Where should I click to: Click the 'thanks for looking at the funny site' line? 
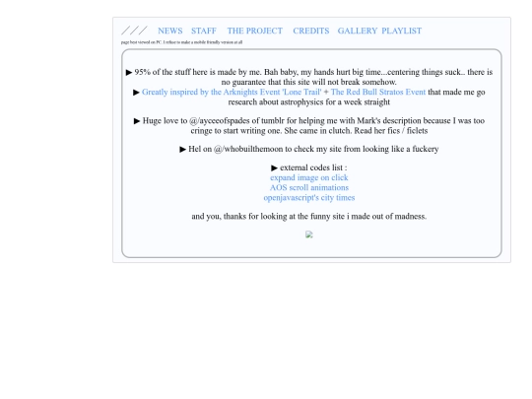click(308, 217)
